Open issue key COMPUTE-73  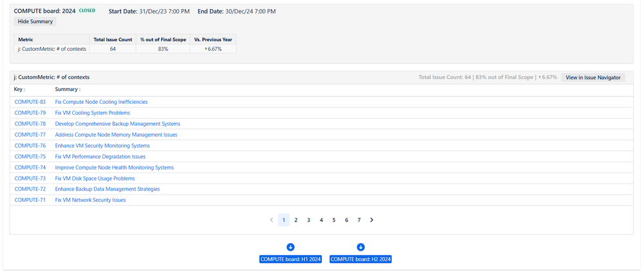[30, 179]
